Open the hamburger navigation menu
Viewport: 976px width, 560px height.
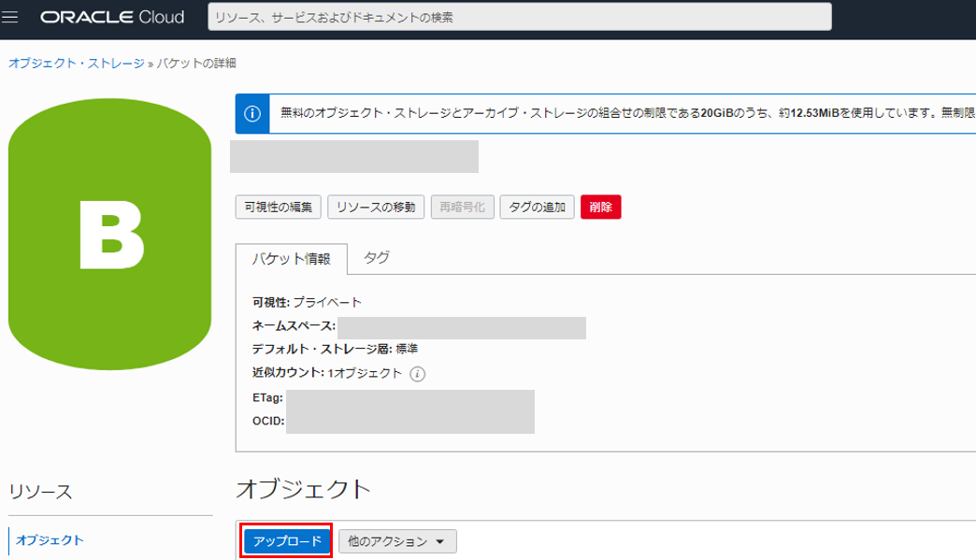coord(10,17)
